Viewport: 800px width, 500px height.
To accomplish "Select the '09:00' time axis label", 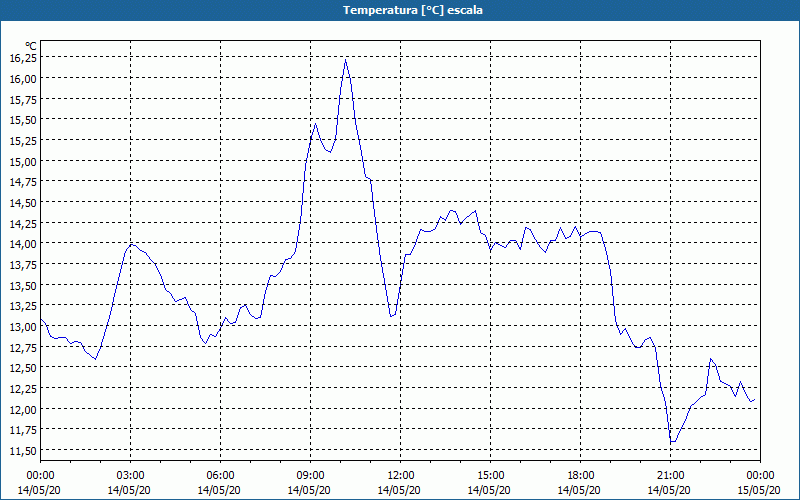I will tap(311, 476).
